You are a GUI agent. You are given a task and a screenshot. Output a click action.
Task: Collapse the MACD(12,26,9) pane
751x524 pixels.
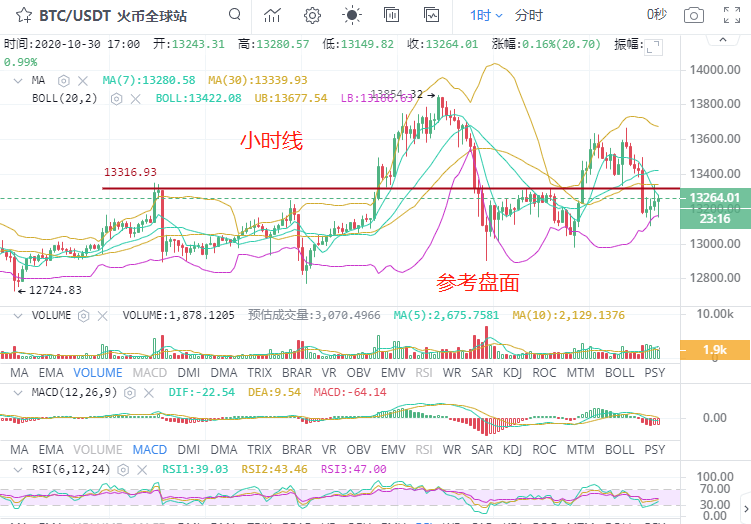coord(18,393)
